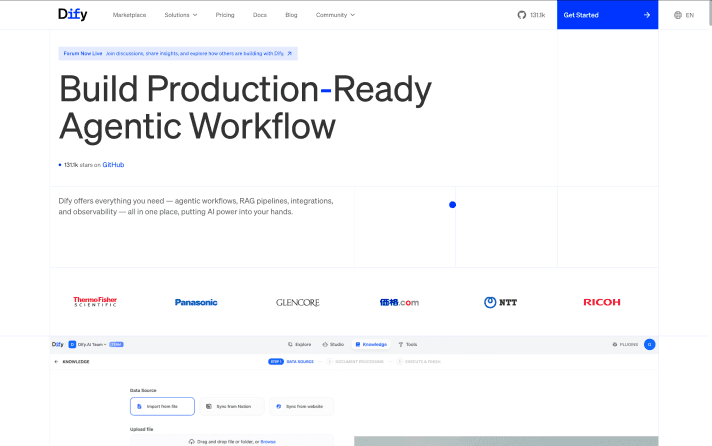
Task: Click the Dify logo in the site header
Action: click(x=73, y=15)
